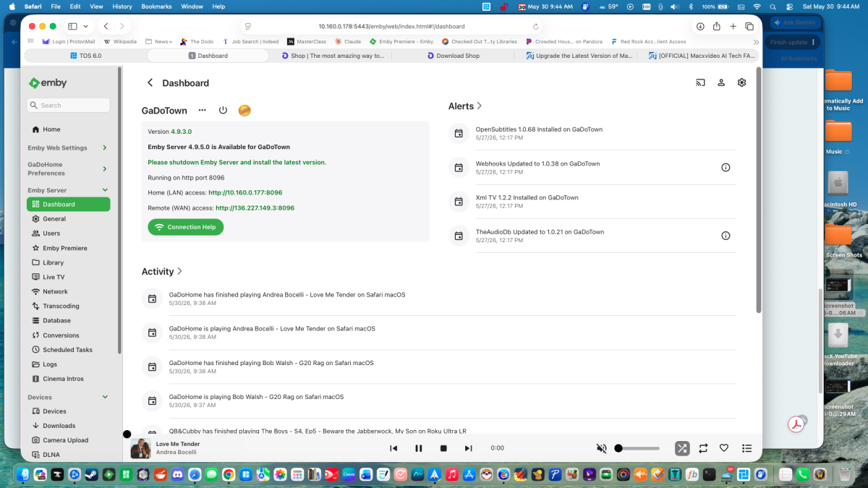Expand Activity section heading
The width and height of the screenshot is (868, 488).
(162, 272)
